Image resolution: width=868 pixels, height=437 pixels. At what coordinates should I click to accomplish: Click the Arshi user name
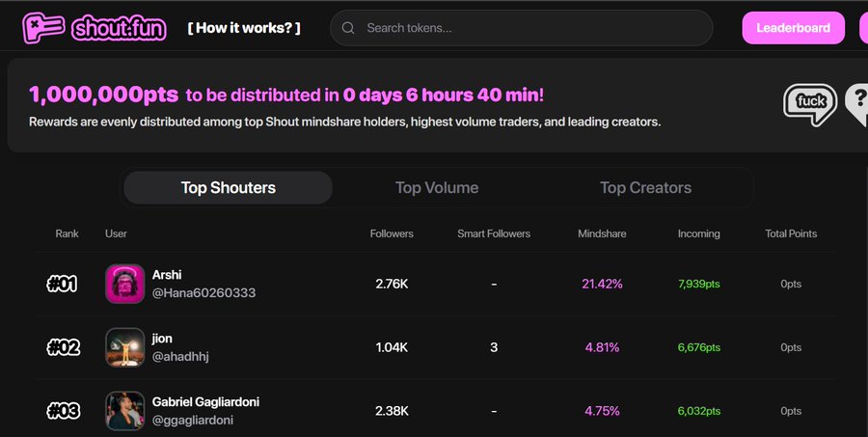pos(167,275)
